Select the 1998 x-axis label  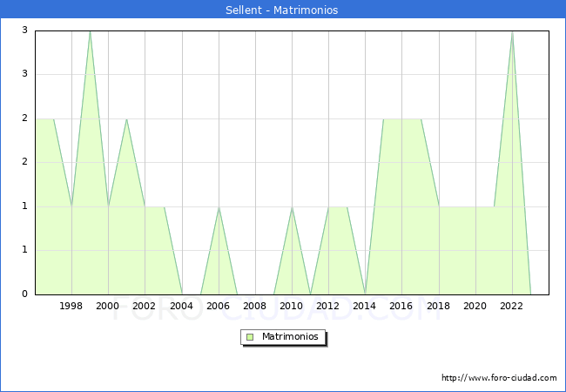(x=71, y=306)
